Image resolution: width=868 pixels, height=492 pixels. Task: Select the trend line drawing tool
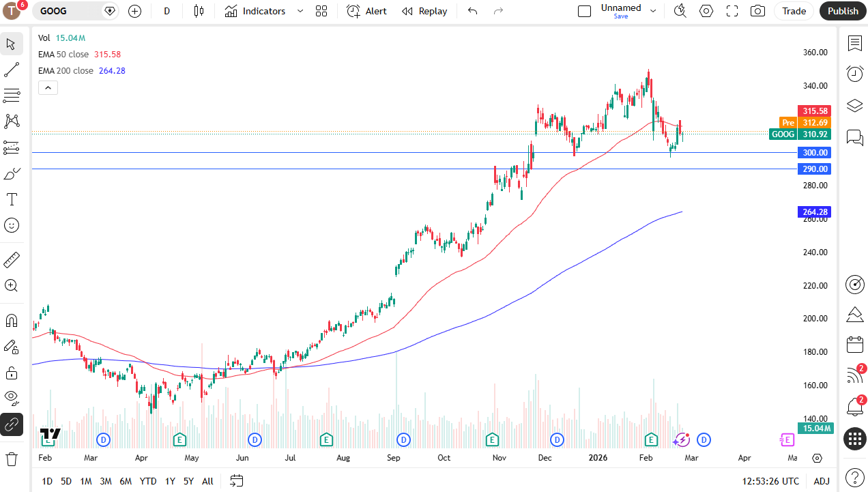click(x=12, y=70)
